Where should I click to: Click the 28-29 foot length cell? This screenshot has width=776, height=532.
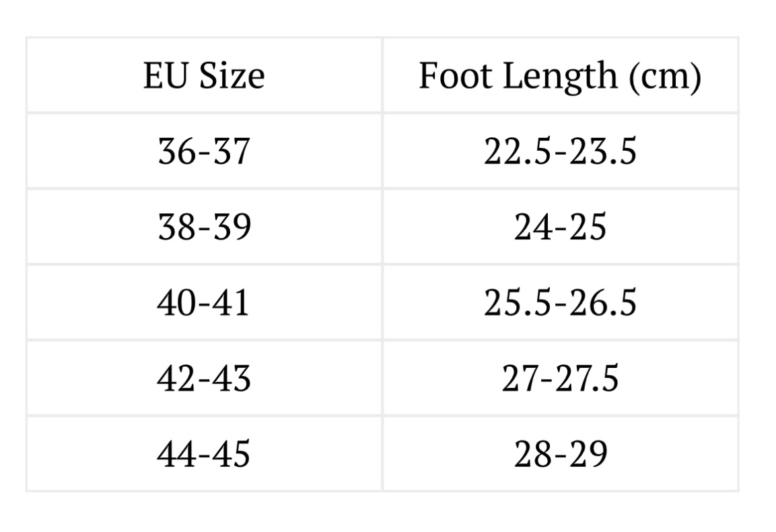pos(560,454)
